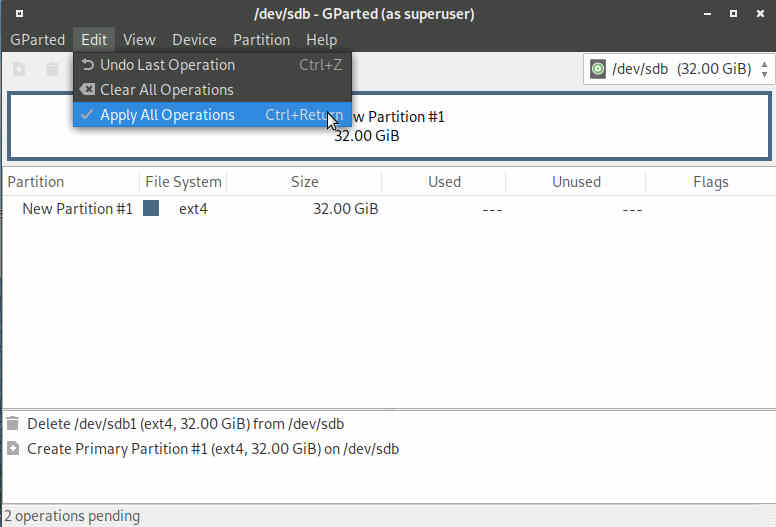Click the apply checkmark icon
The height and width of the screenshot is (527, 776).
tap(87, 114)
